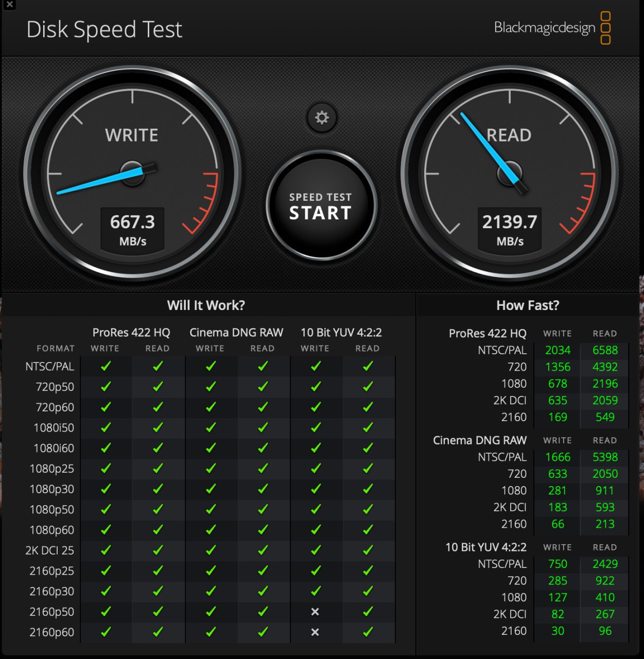
Task: Click 10 Bit YUV NTSC/PAL write value 750
Action: [558, 564]
